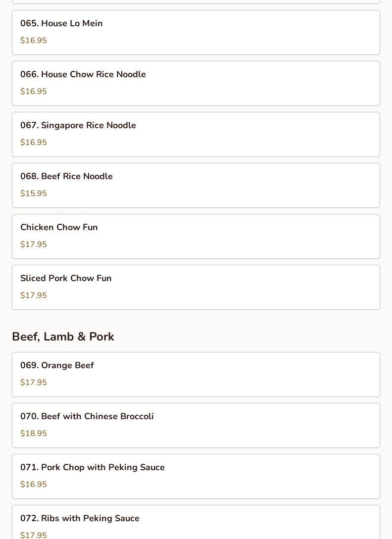Click the $16.95 price of Pork Chop with Peking Sauce
The width and height of the screenshot is (392, 539).
[33, 485]
